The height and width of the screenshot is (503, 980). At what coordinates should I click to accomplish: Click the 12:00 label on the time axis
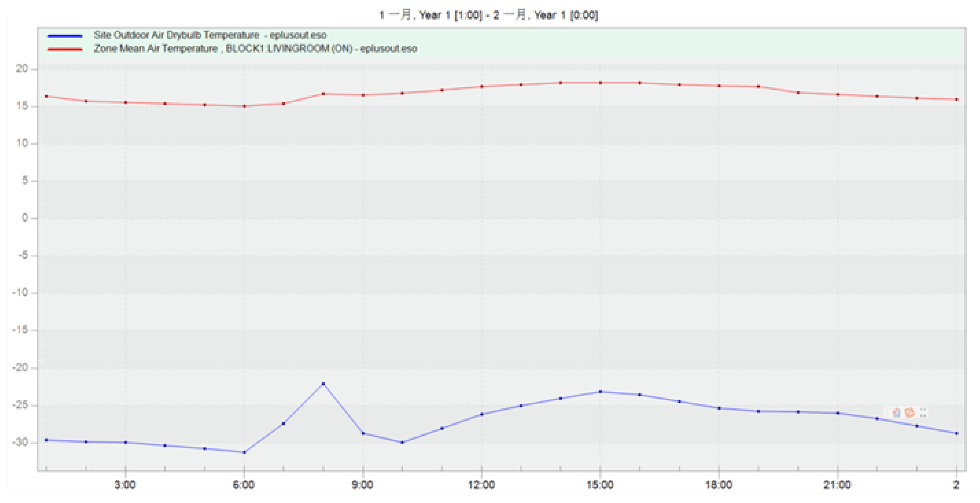[481, 485]
